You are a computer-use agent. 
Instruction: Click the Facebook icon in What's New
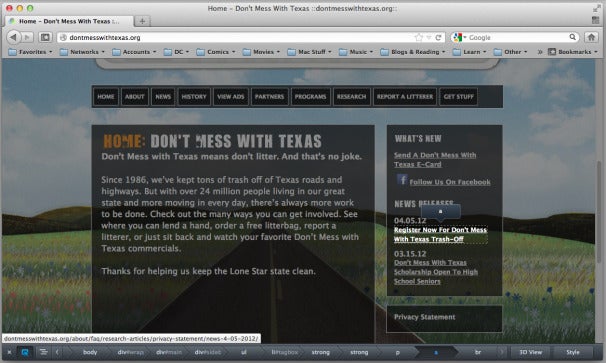coord(402,180)
